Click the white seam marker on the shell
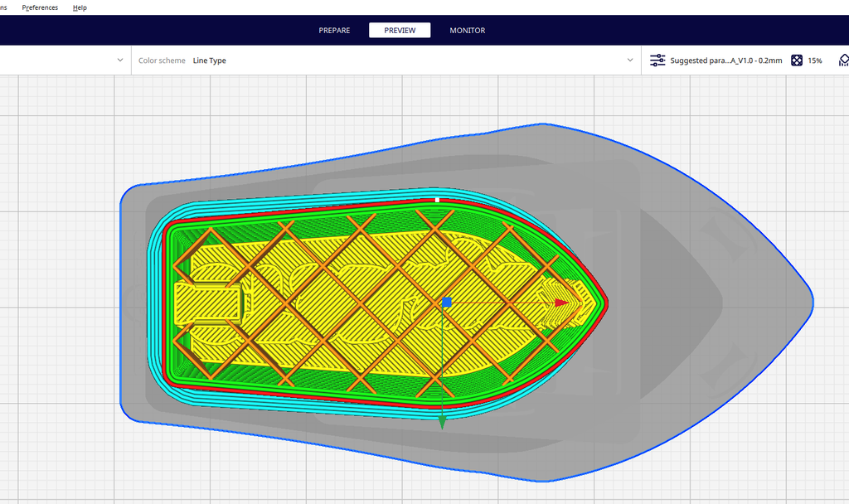 pyautogui.click(x=435, y=199)
